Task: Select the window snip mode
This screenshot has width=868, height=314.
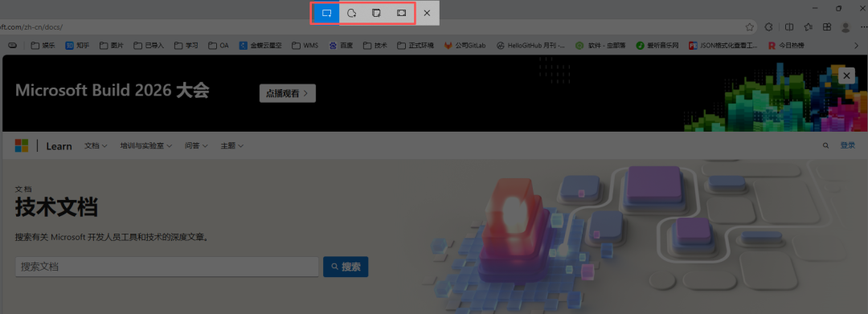Action: coord(376,13)
